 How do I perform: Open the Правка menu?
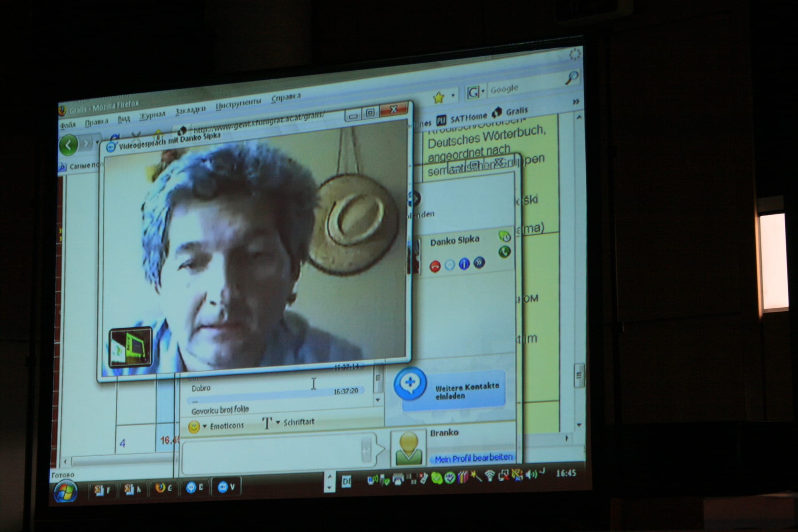(96, 122)
